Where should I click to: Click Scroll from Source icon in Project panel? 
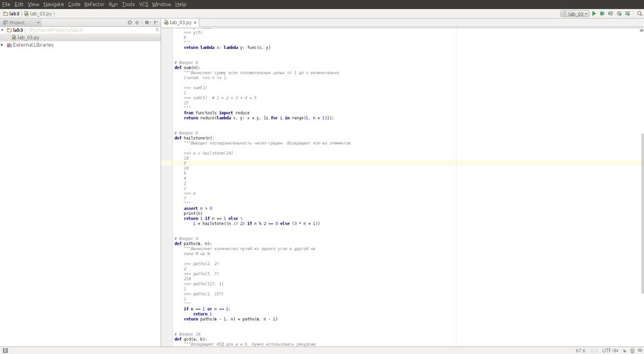(x=129, y=23)
